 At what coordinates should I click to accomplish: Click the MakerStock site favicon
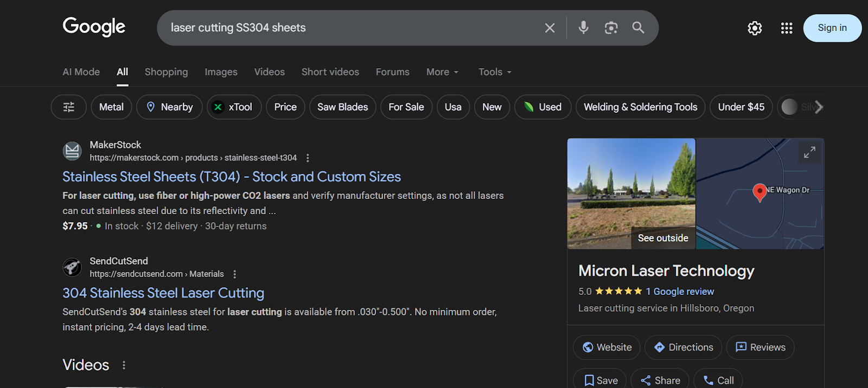click(72, 151)
